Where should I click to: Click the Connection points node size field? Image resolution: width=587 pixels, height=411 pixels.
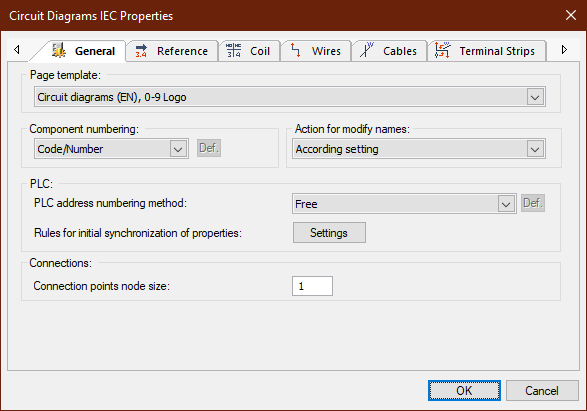[312, 286]
